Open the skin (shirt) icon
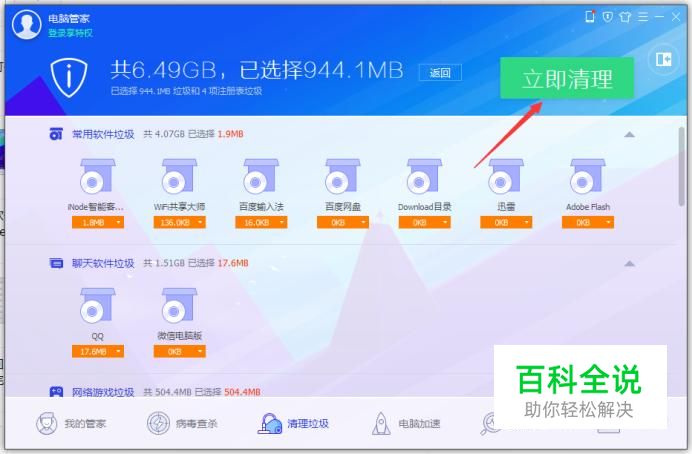This screenshot has width=692, height=454. click(625, 17)
